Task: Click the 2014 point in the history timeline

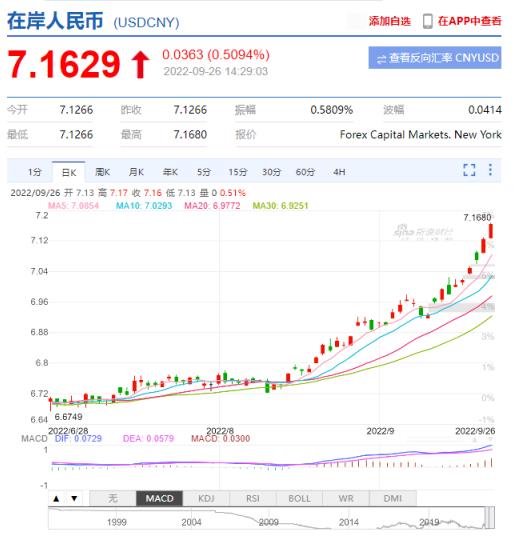Action: coord(349,522)
